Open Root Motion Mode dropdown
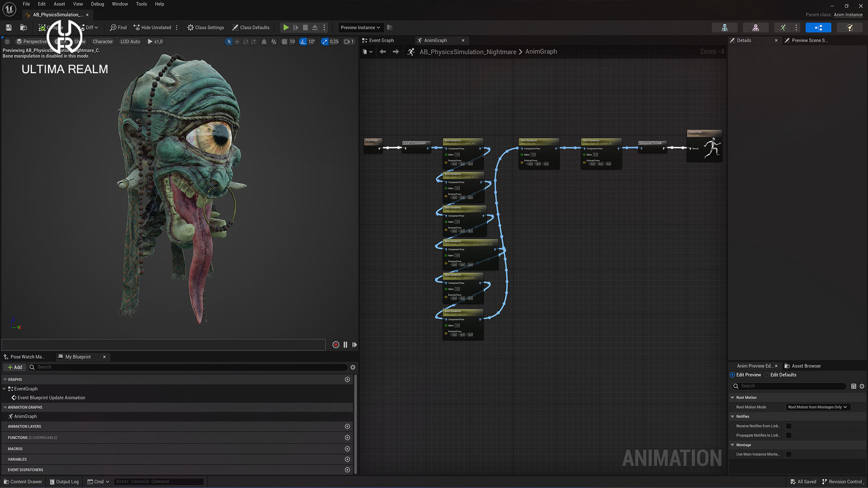 [818, 407]
